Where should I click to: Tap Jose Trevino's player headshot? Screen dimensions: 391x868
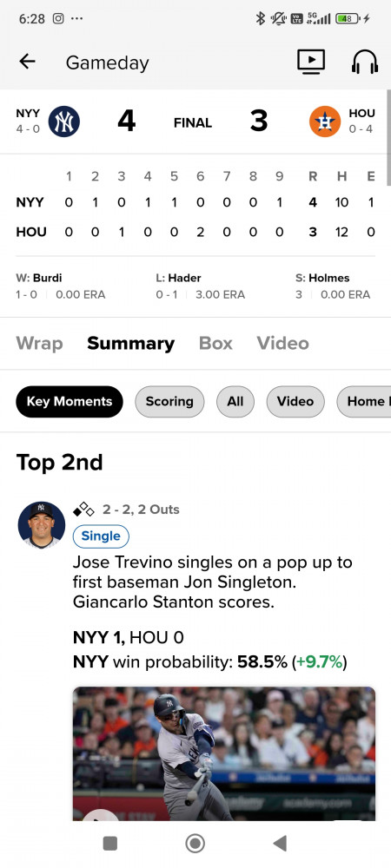(x=42, y=525)
